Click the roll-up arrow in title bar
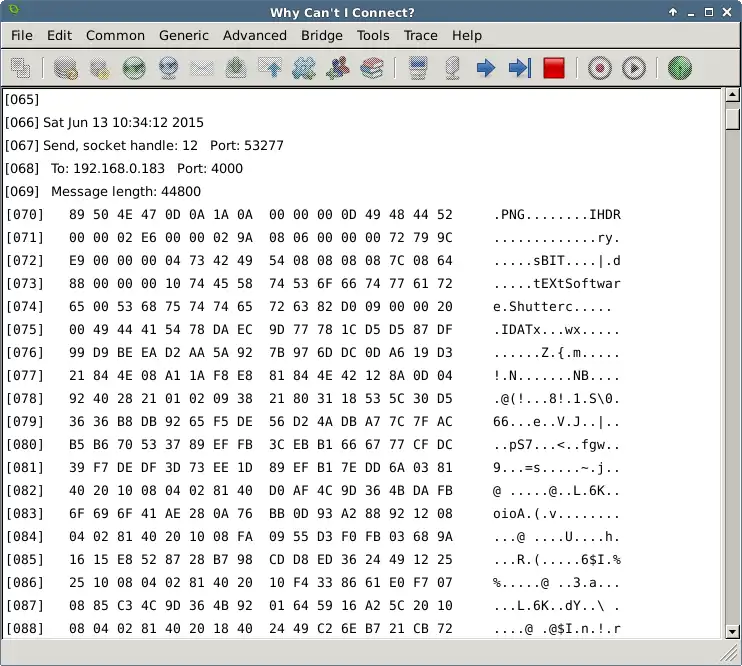742x666 pixels. click(x=673, y=12)
